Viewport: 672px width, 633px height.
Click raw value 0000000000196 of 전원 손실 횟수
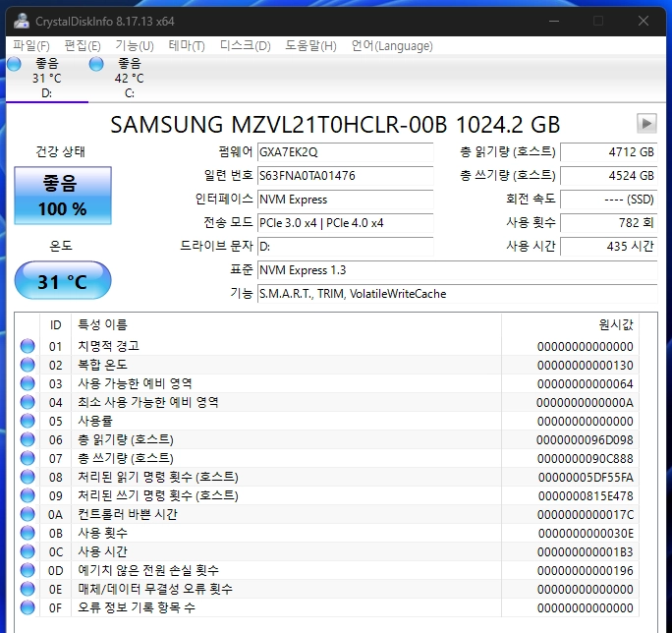(x=585, y=570)
